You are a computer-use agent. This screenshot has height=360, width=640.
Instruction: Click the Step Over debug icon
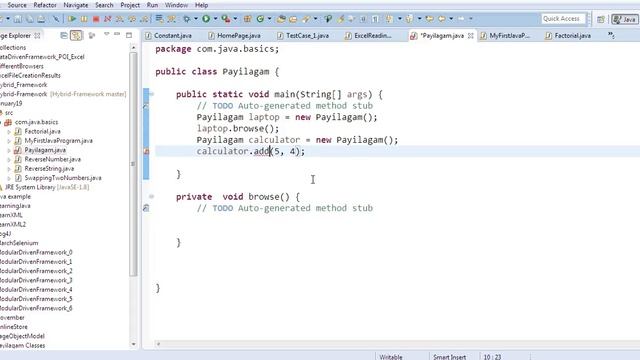(x=132, y=19)
